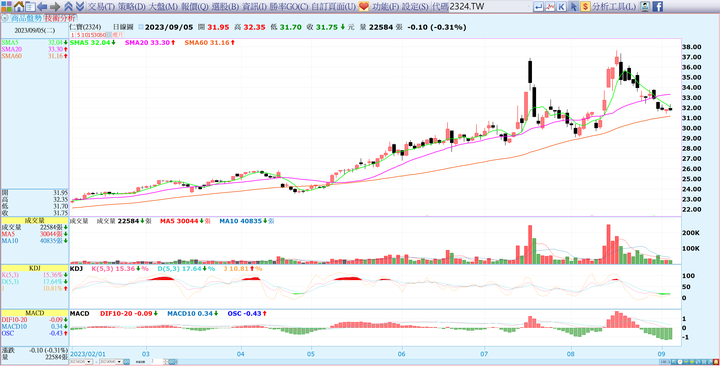This screenshot has width=720, height=366.
Task: Switch to intraday trend chart icon
Action: (550, 6)
